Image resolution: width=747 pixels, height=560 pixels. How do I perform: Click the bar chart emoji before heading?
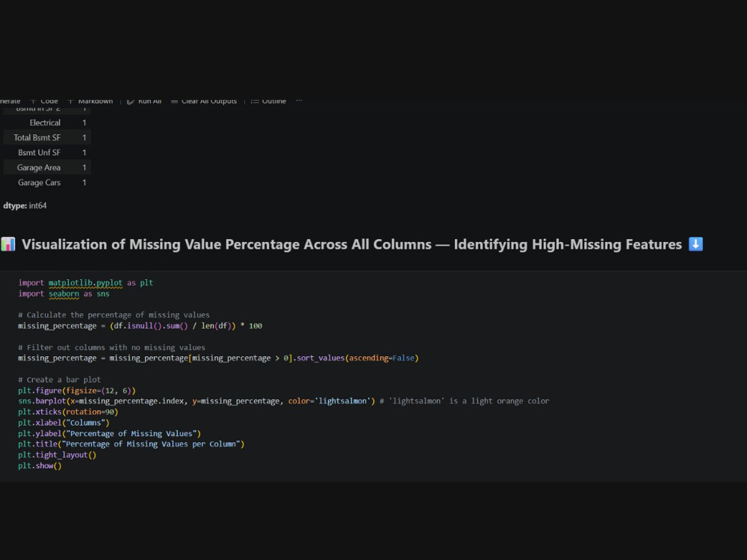(8, 244)
